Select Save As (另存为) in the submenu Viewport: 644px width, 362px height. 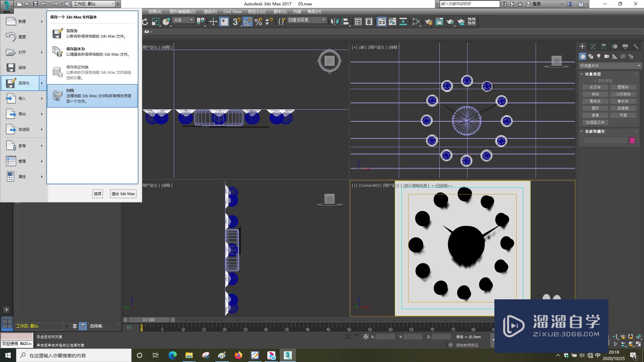[92, 34]
